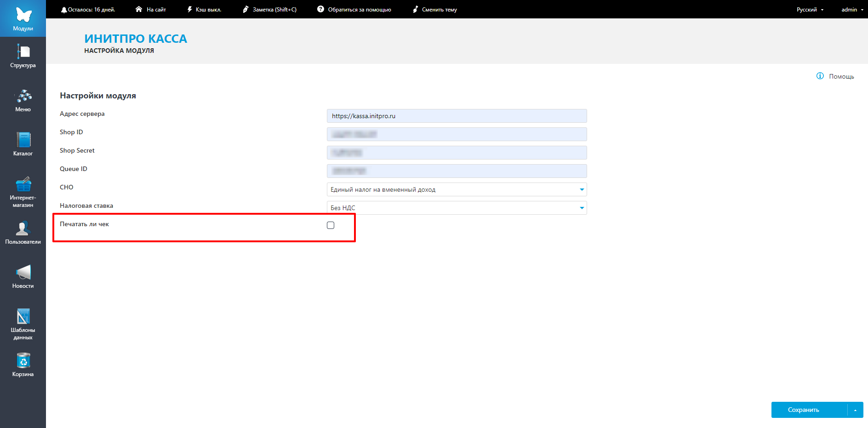Focus the Shop Secret input field
This screenshot has height=428, width=868.
coord(457,153)
